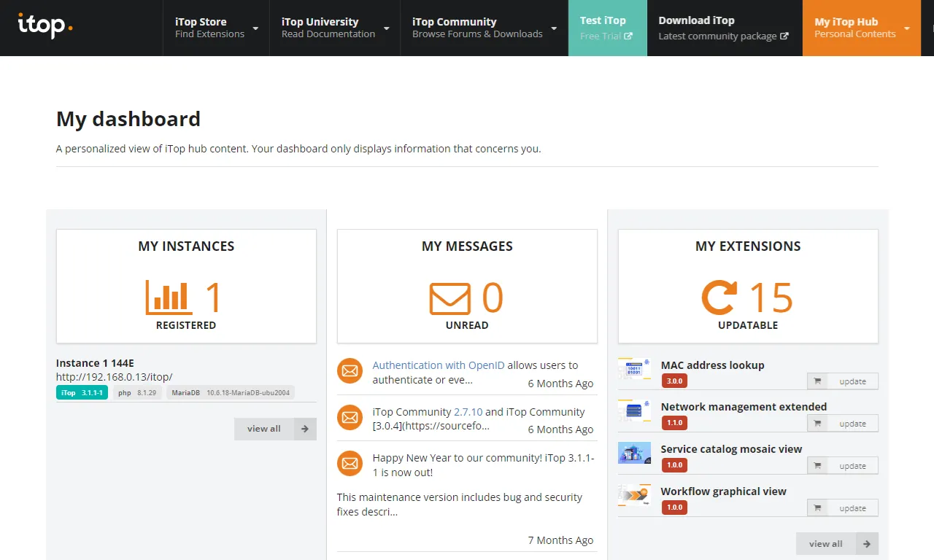Open the MY EXTENSIONS card
The width and height of the screenshot is (934, 560).
[748, 287]
